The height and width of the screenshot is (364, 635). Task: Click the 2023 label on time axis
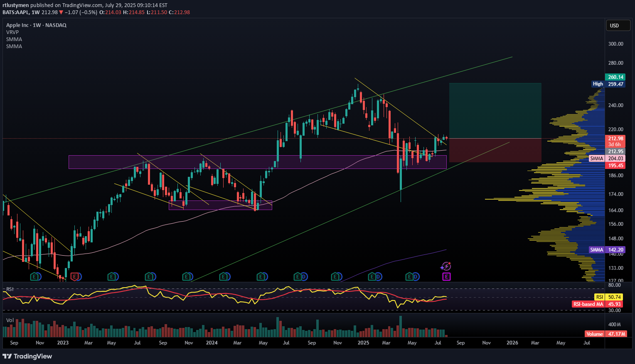point(63,343)
